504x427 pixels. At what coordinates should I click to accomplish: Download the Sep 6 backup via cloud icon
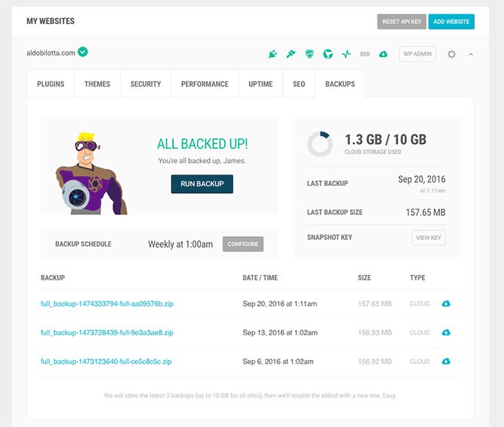pos(445,362)
